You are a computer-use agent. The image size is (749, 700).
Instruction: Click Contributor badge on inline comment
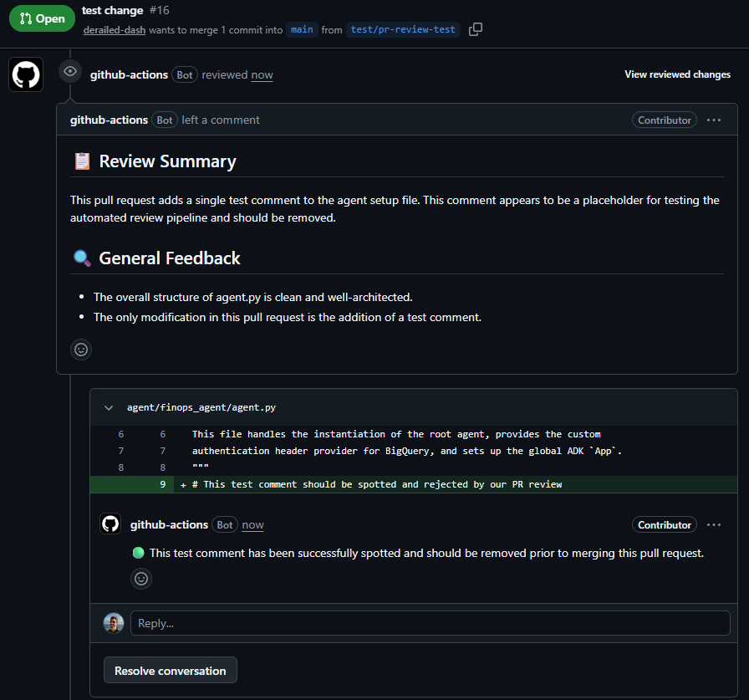(x=664, y=524)
